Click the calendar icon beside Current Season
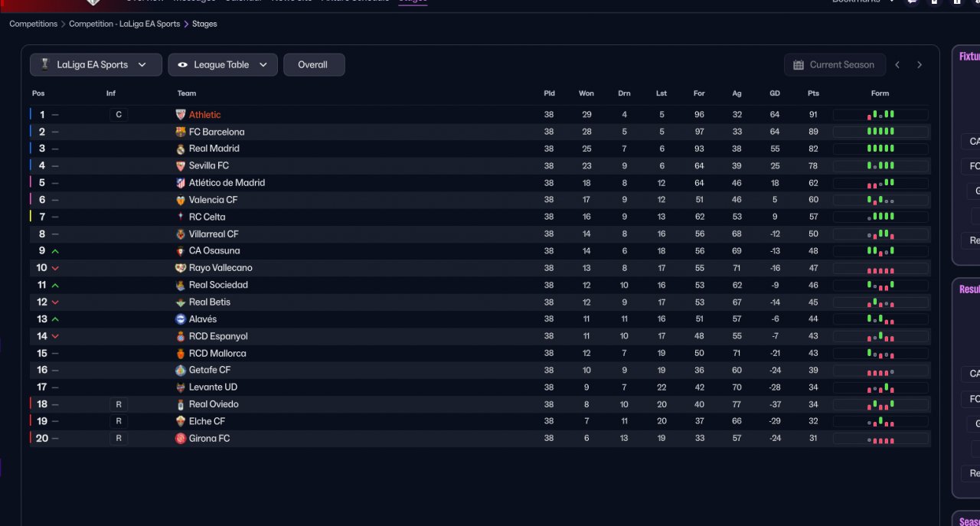Image resolution: width=980 pixels, height=526 pixels. (799, 65)
